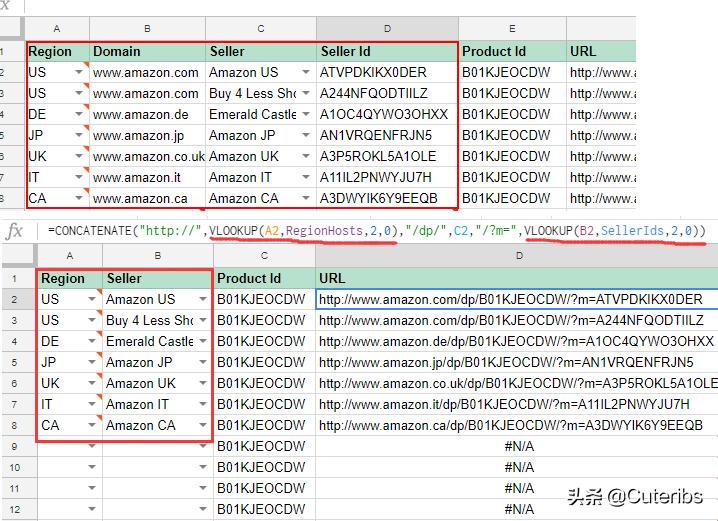
Task: Click the select-all corner box of bottom sheet
Action: 18,255
